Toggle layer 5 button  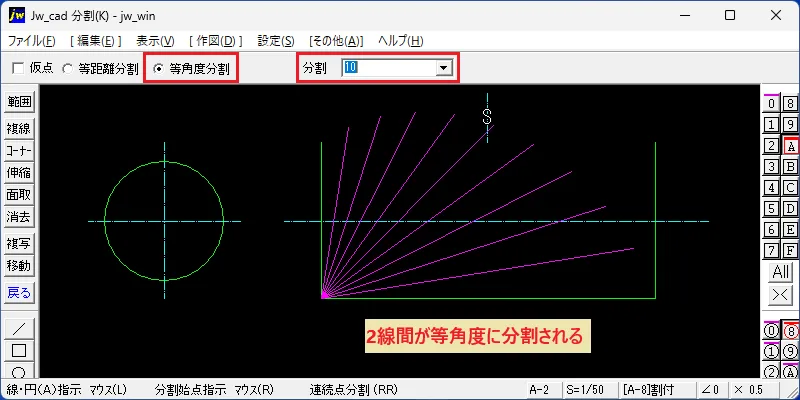coord(771,209)
